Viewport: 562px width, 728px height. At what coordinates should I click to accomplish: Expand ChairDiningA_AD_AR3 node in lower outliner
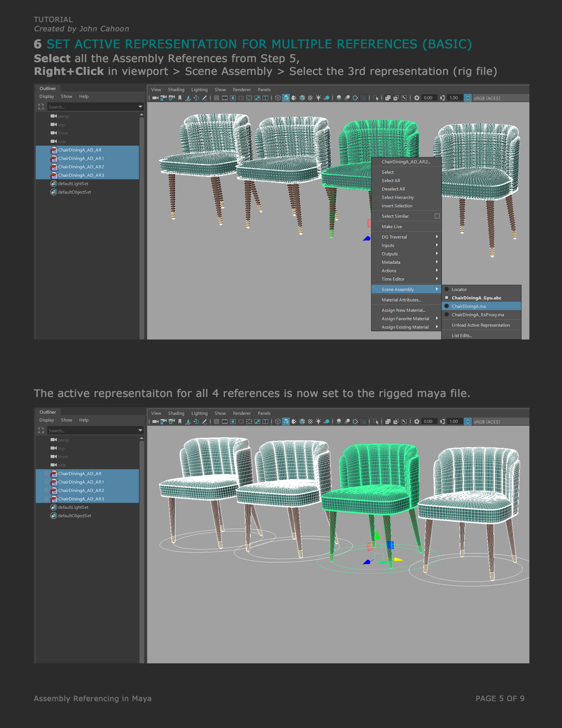coord(46,499)
